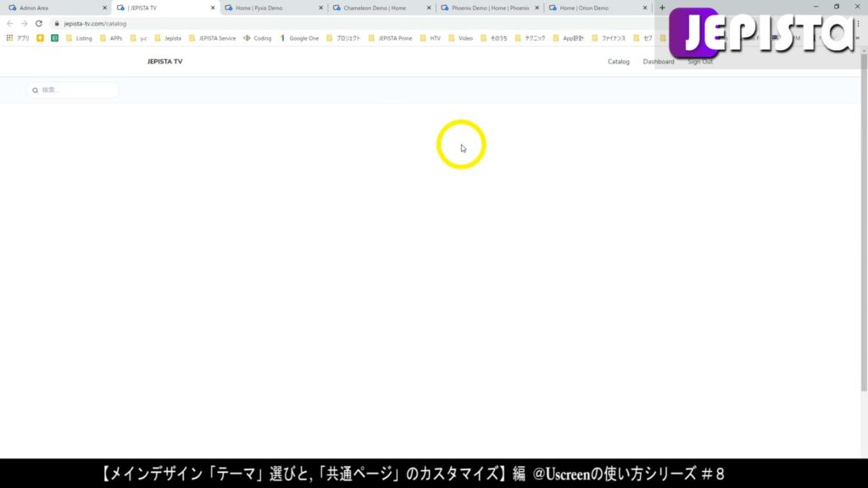Image resolution: width=868 pixels, height=488 pixels.
Task: Open the そのうち bookmark folder
Action: click(494, 38)
